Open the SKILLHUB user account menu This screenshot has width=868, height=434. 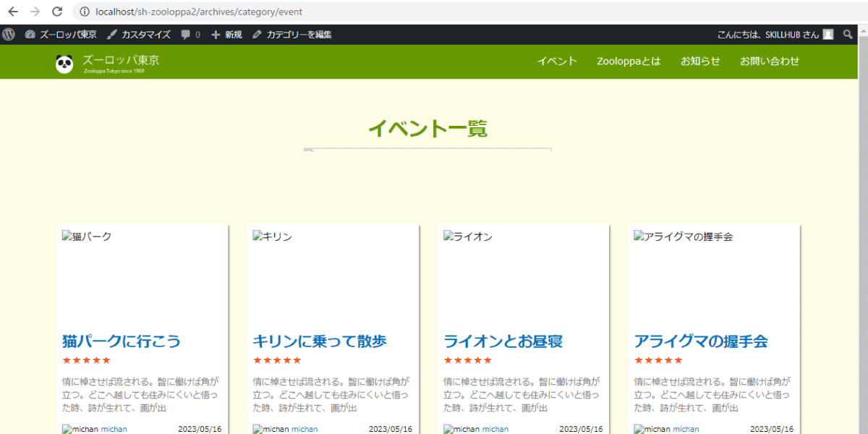[x=775, y=34]
